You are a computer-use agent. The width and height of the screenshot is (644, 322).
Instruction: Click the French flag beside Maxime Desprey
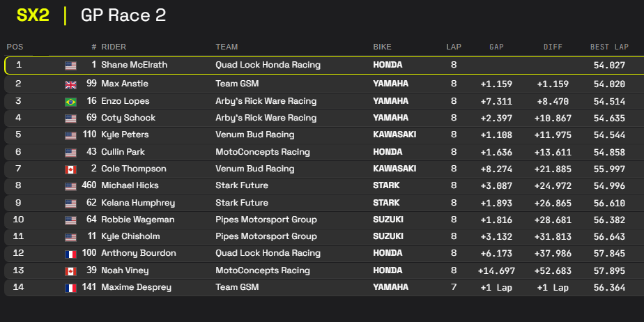point(70,287)
